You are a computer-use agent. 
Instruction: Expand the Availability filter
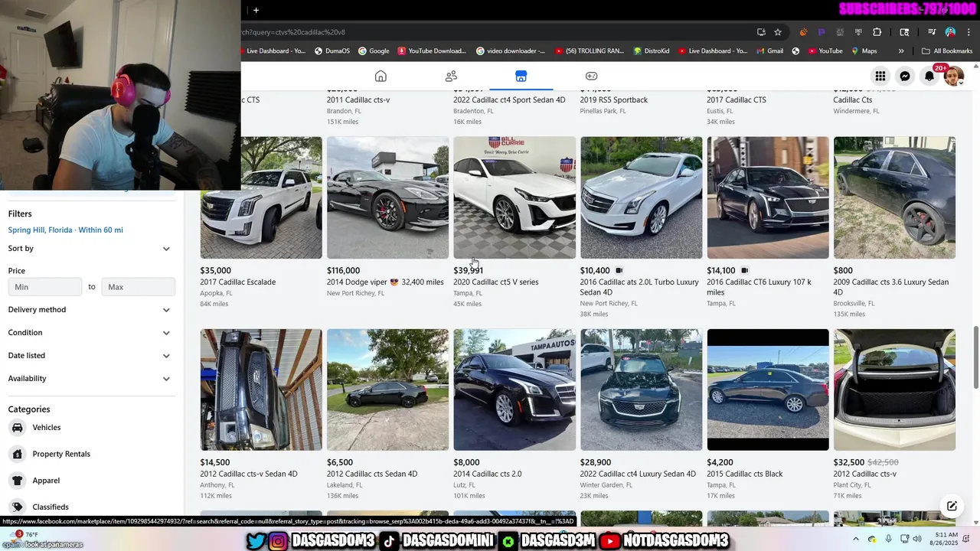pyautogui.click(x=91, y=379)
